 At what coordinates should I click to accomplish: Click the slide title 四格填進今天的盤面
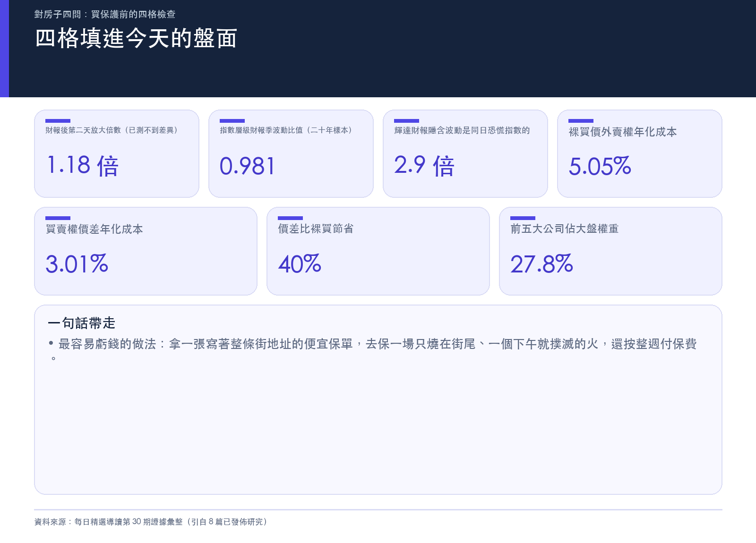[x=136, y=38]
